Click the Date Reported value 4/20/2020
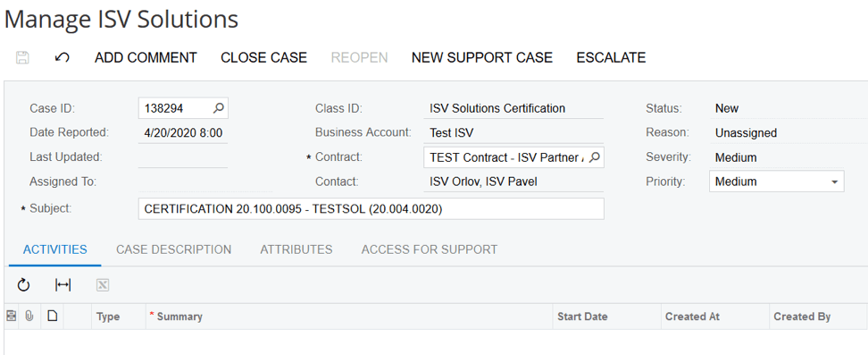Image resolution: width=868 pixels, height=355 pixels. pos(183,133)
